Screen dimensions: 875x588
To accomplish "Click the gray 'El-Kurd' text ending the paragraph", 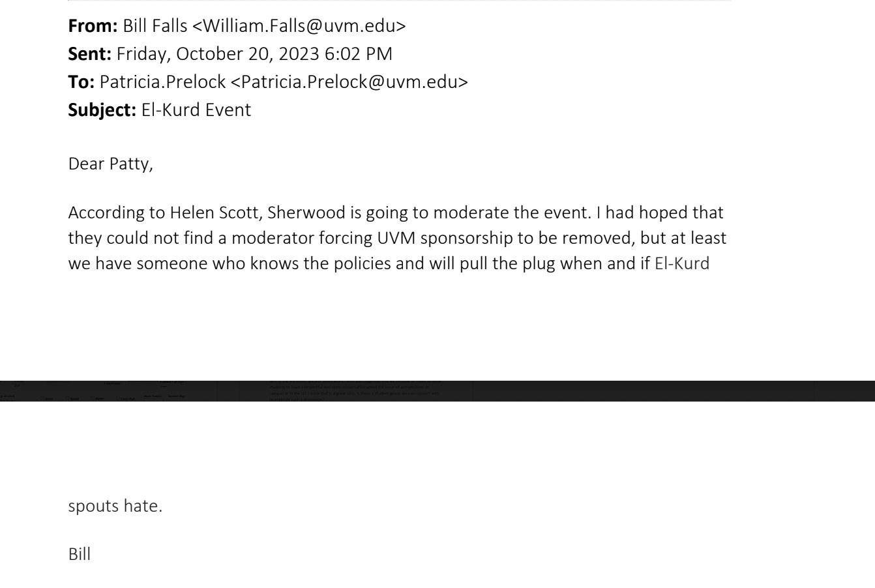I will (682, 264).
